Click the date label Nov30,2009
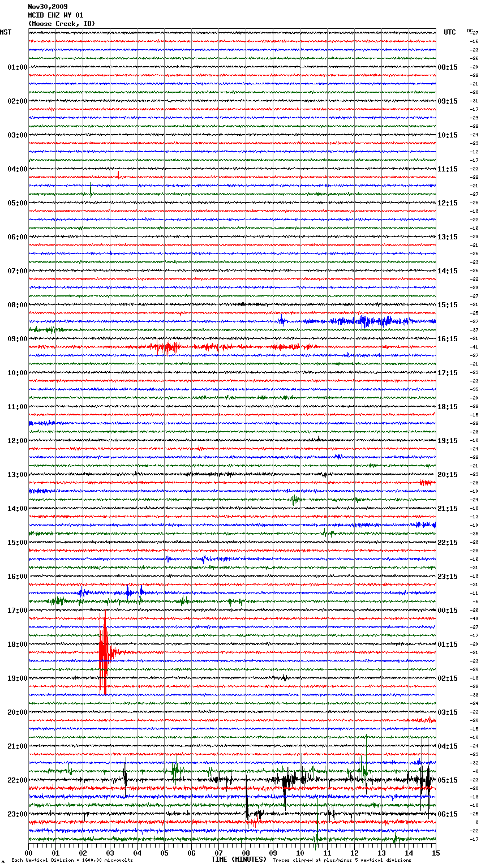The height and width of the screenshot is (868, 481). [48, 7]
